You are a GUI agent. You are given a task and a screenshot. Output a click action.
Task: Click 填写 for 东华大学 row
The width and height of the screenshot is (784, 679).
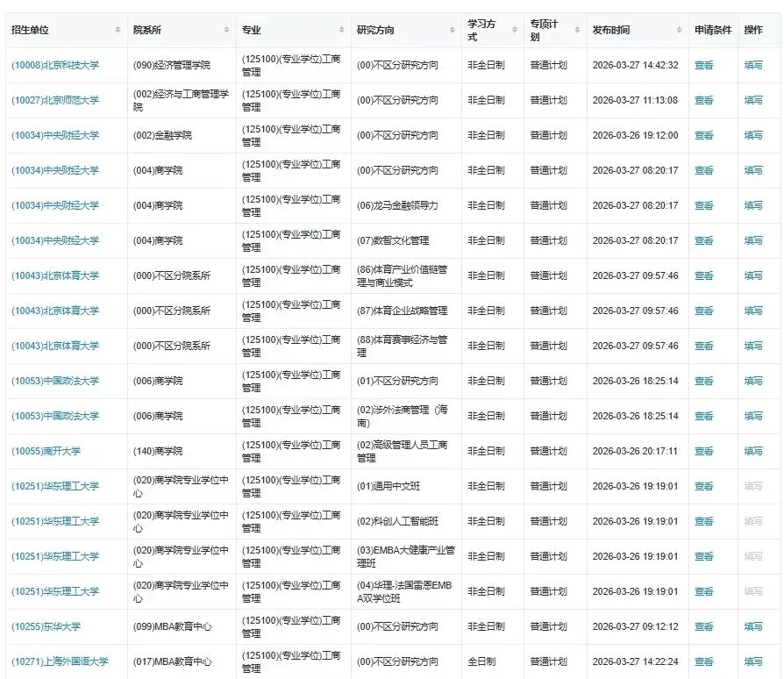tap(753, 626)
